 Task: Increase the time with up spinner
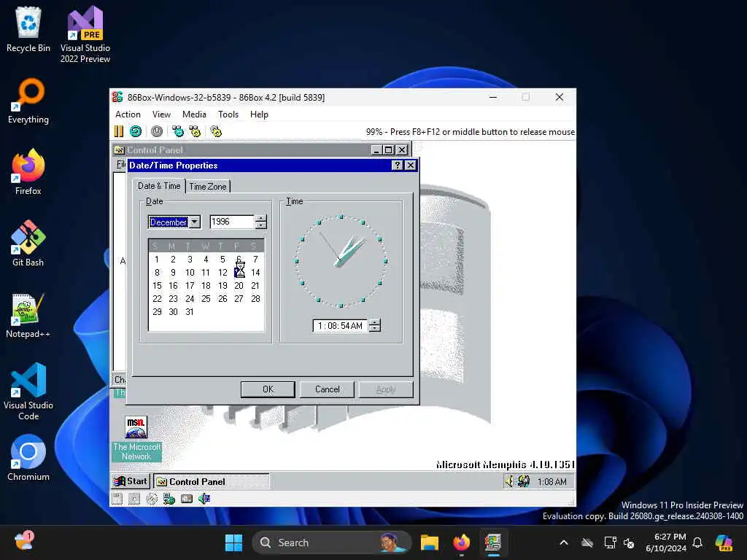click(375, 322)
